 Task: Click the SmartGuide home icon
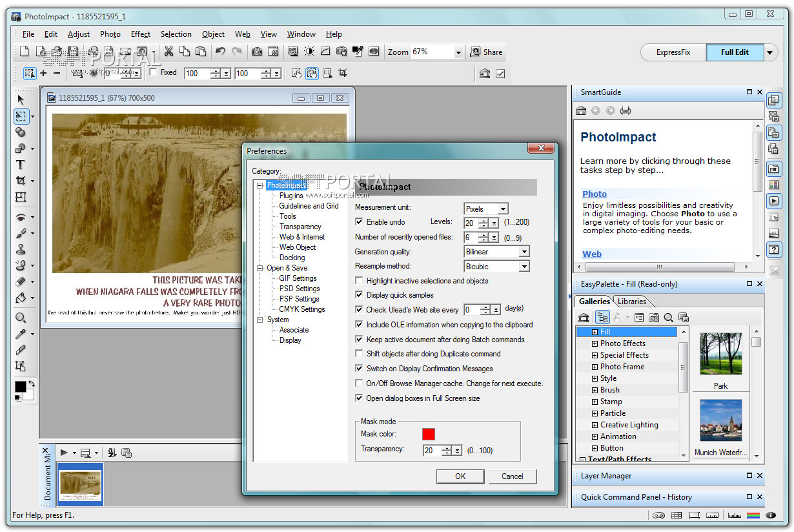pyautogui.click(x=581, y=110)
